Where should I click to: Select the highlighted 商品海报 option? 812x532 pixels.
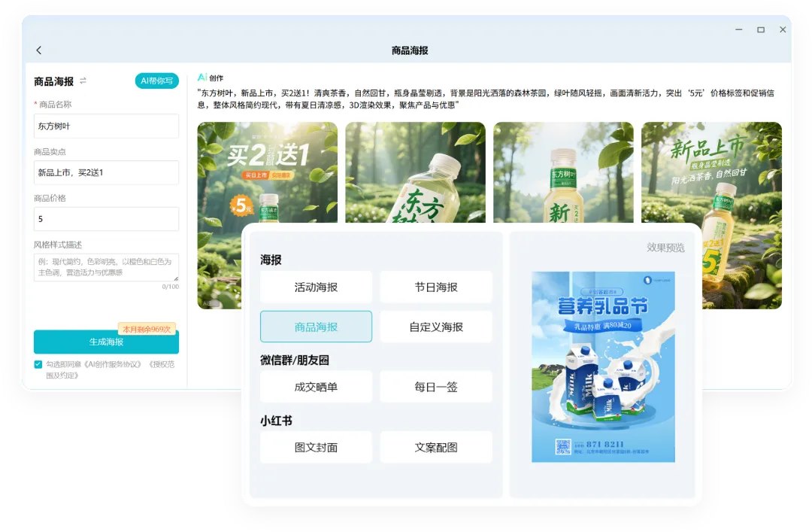[316, 327]
